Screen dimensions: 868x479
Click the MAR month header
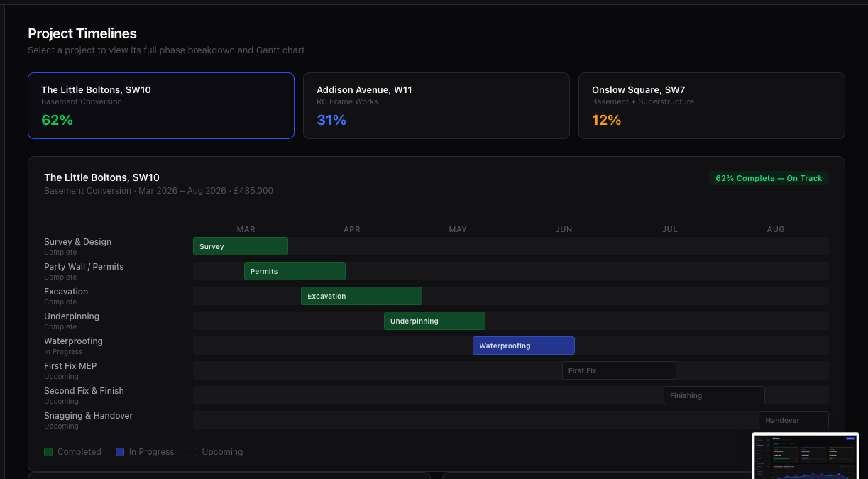coord(246,229)
